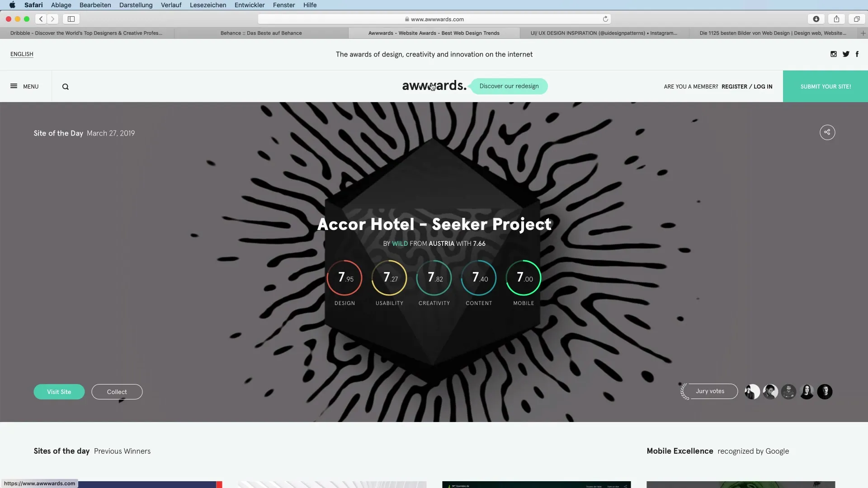Image resolution: width=868 pixels, height=488 pixels.
Task: Select the Awwwards tab
Action: pyautogui.click(x=434, y=33)
